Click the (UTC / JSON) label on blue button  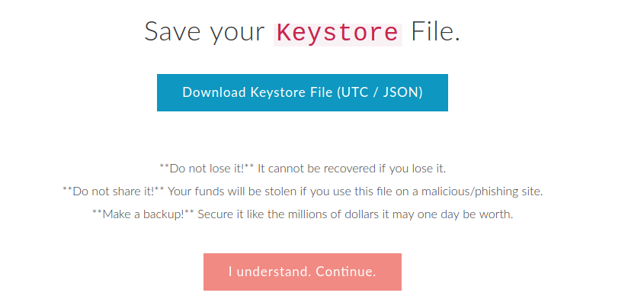pos(380,92)
